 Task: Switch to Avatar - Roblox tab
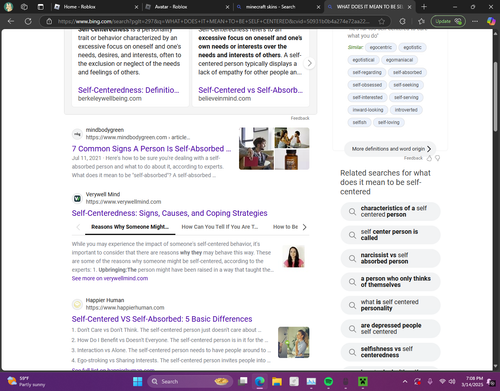[x=187, y=7]
